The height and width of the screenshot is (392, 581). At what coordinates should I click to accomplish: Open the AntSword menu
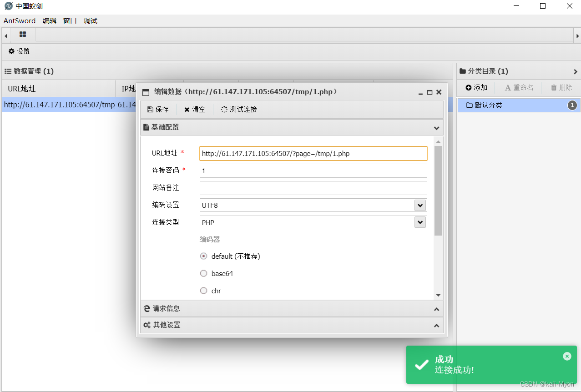20,21
